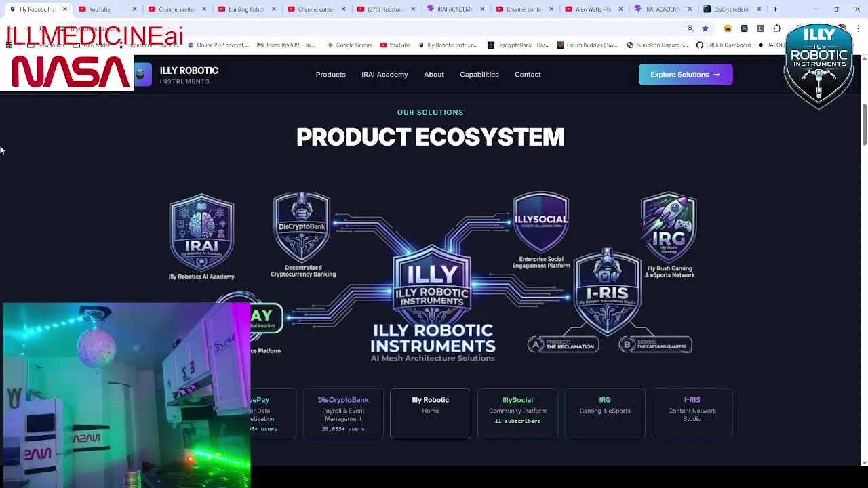This screenshot has width=868, height=488.
Task: Close the DisCryptoBank browser tab
Action: [759, 9]
